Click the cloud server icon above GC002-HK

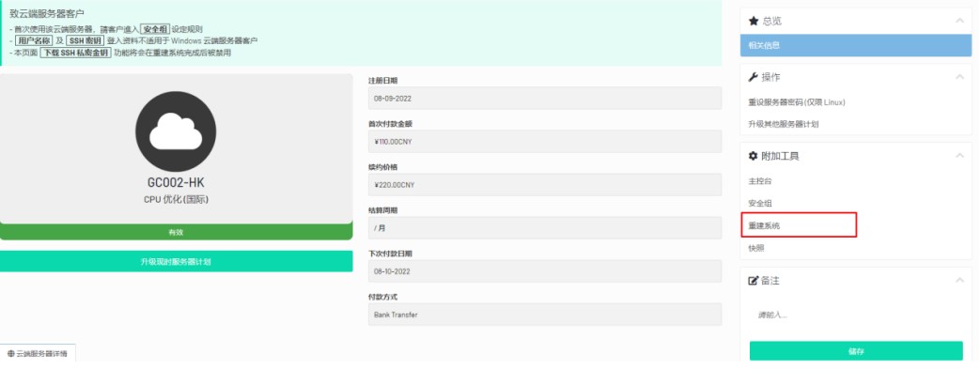[176, 131]
